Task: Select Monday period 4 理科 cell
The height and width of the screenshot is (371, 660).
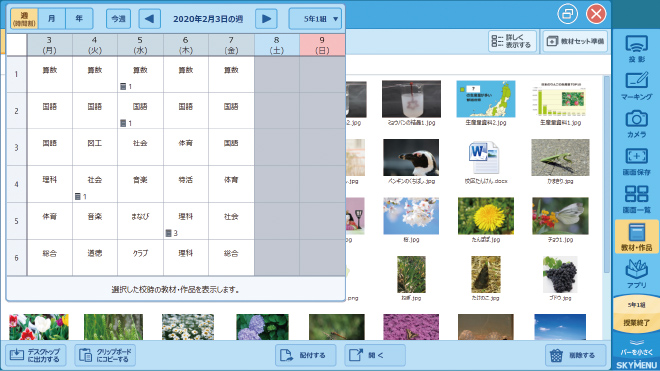Action: [50, 184]
